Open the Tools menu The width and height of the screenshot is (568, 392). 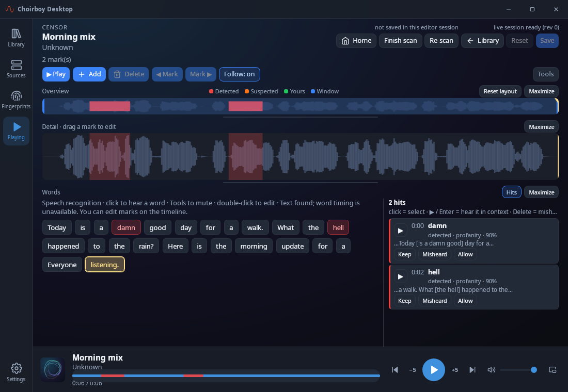[546, 74]
